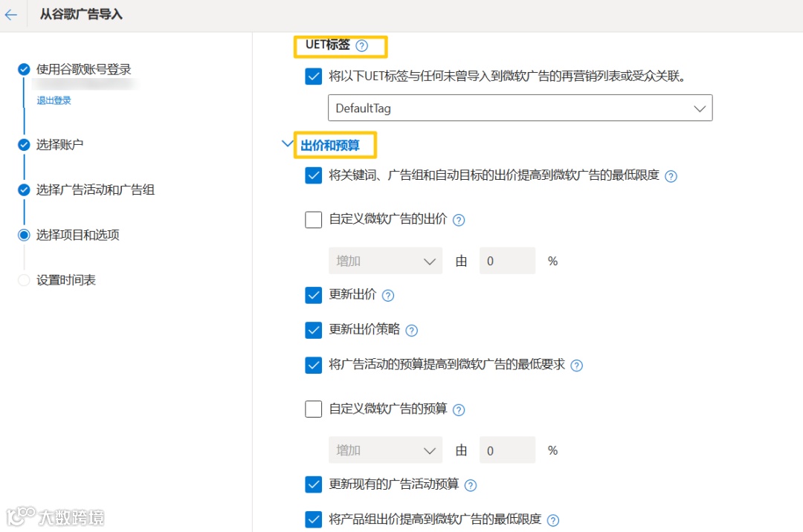The image size is (803, 532).
Task: Open help icon for 将产品组出价提高到微软广告的最低限度
Action: (553, 520)
